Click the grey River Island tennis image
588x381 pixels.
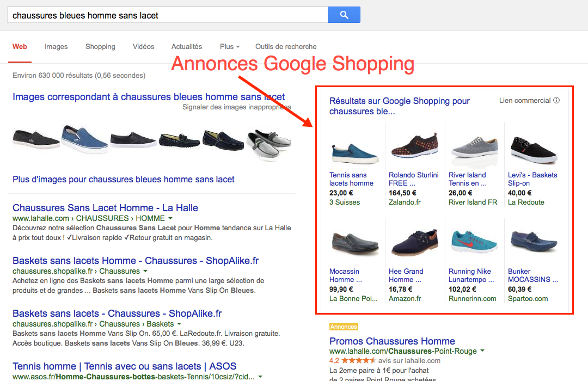click(474, 148)
